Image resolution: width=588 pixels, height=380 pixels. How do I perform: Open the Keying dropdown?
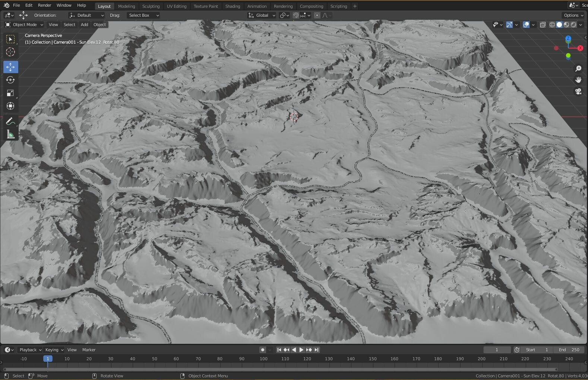[54, 350]
